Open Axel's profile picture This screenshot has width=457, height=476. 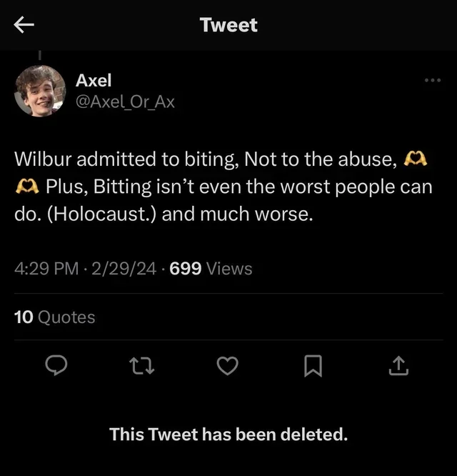click(40, 91)
